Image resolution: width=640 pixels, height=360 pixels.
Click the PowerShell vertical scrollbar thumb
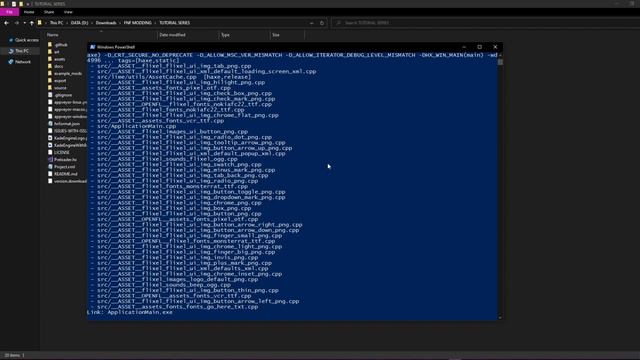[500, 62]
